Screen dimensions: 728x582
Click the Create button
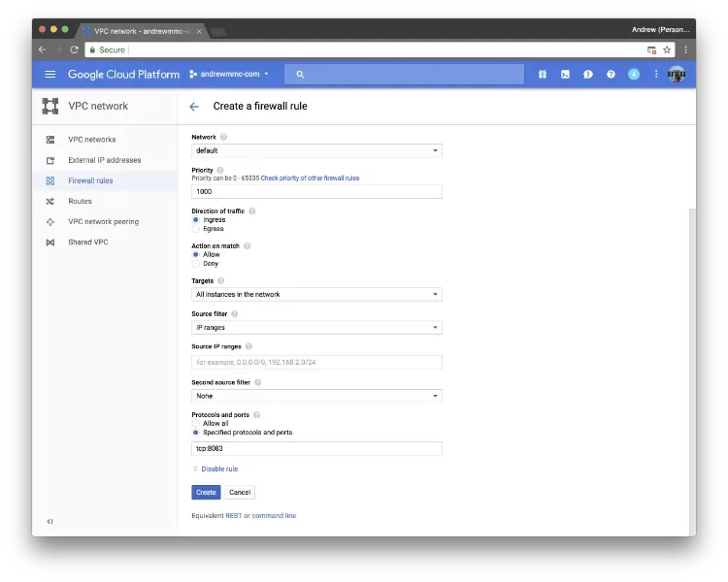206,492
